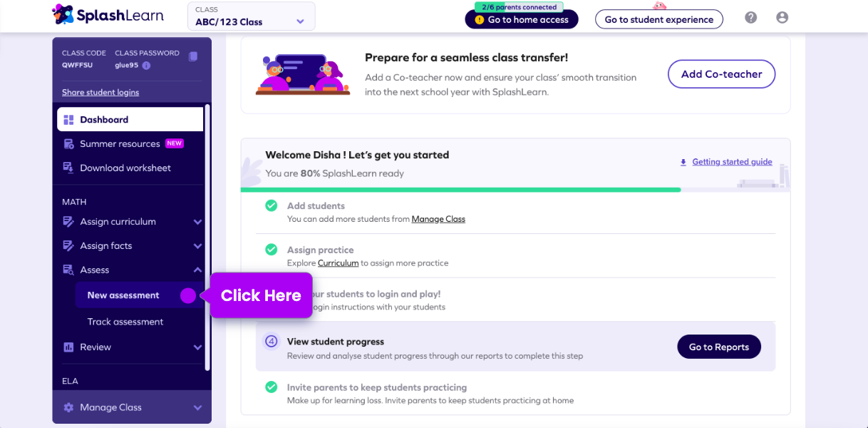This screenshot has width=868, height=428.
Task: Open the Getting started guide link
Action: tap(732, 162)
